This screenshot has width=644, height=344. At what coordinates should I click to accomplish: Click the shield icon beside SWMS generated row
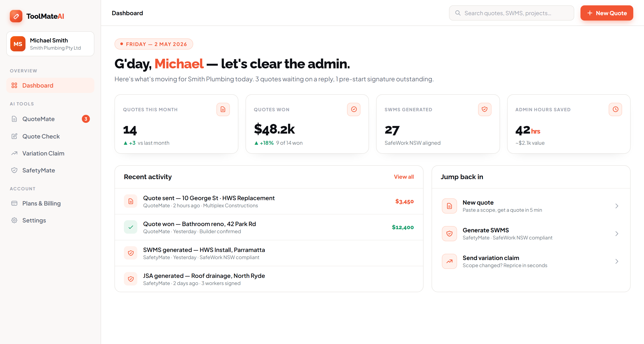point(131,253)
